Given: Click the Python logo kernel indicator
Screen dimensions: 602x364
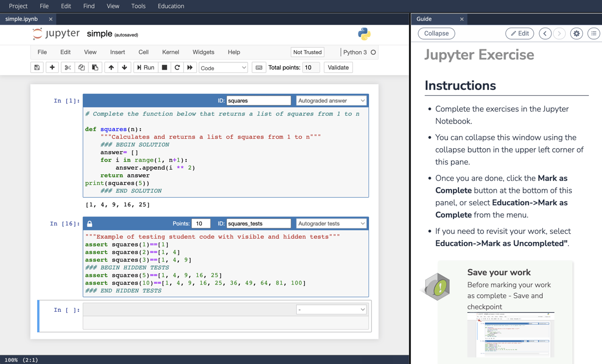Looking at the screenshot, I should coord(363,34).
